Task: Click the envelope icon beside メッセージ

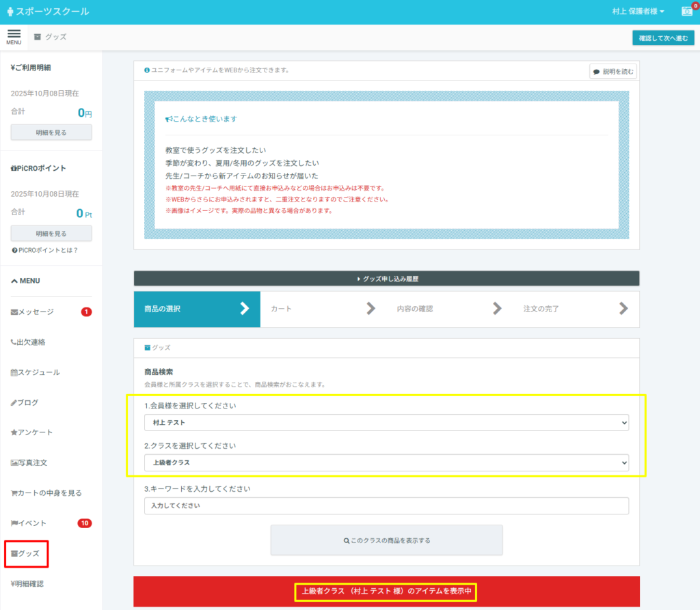Action: tap(14, 312)
